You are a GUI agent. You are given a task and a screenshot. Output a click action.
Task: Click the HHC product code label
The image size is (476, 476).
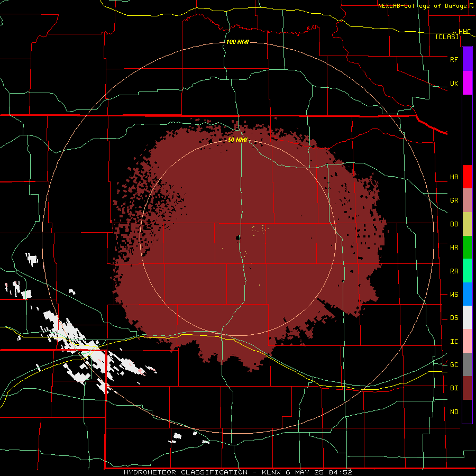pos(465,32)
